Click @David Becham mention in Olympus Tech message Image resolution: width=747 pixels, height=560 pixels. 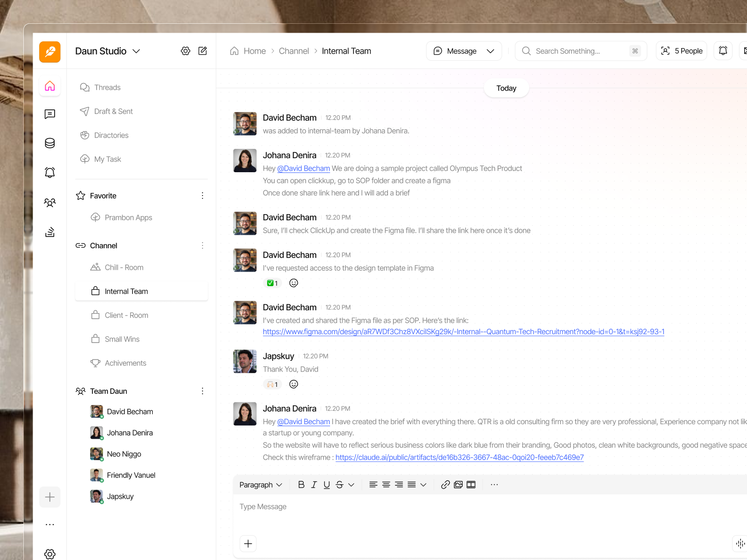point(303,168)
